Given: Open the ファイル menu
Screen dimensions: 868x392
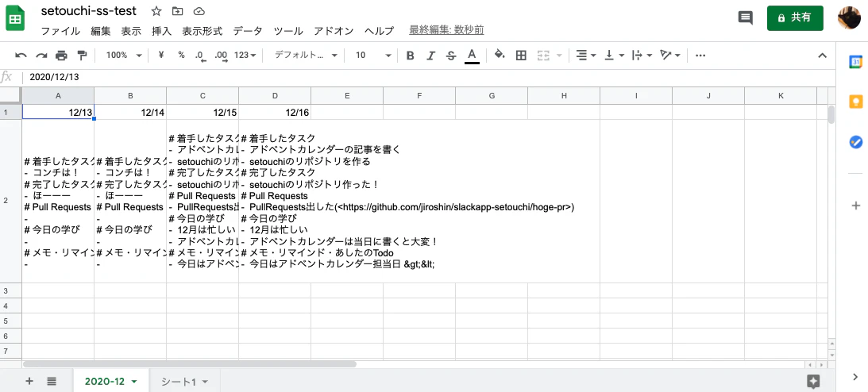Looking at the screenshot, I should pos(60,31).
